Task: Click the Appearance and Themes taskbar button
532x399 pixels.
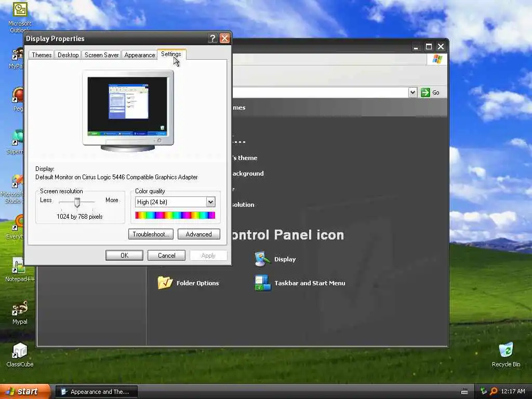Action: coord(96,392)
